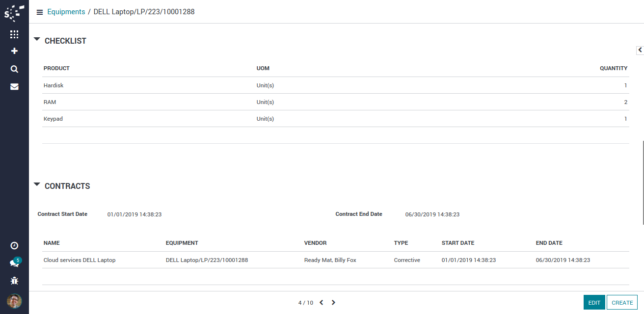Open the conversations chat icon with badge

14,263
